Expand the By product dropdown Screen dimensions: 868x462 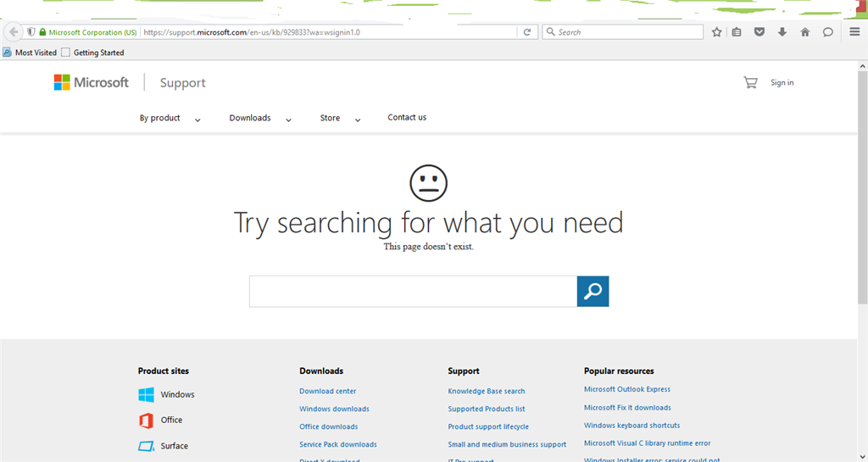[x=198, y=120]
